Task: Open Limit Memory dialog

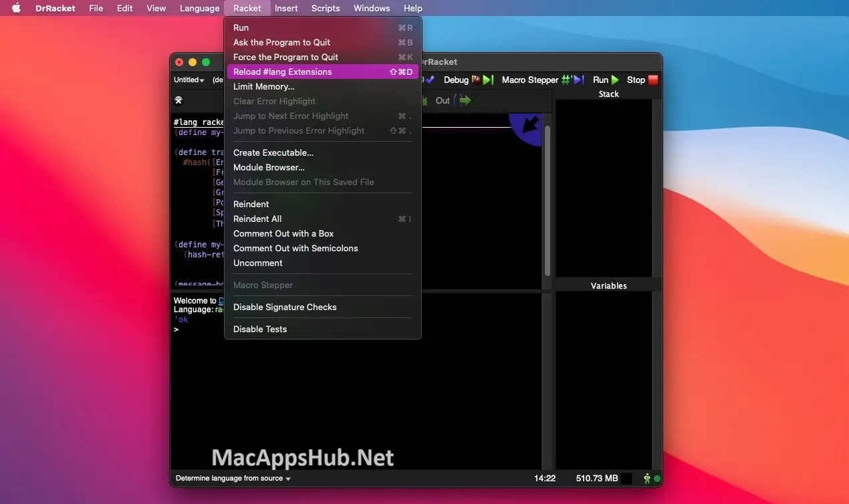Action: coord(323,86)
